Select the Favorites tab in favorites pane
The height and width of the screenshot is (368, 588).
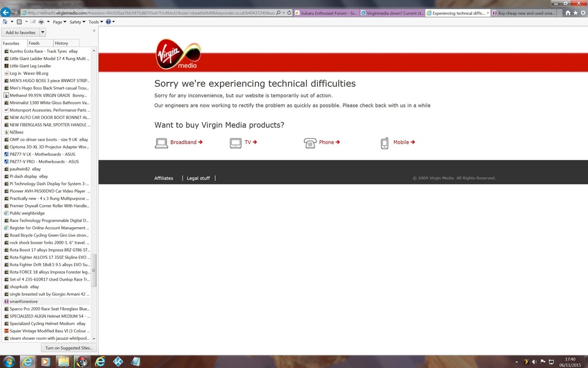[14, 43]
